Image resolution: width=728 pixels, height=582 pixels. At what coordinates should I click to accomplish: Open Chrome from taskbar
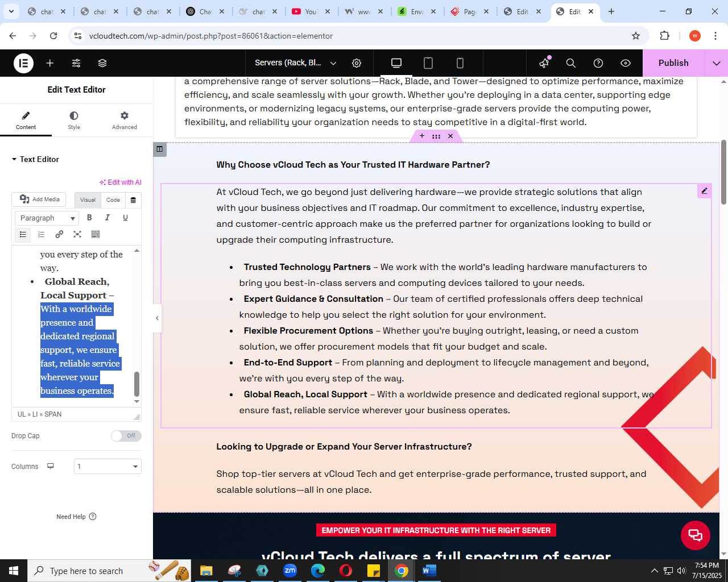(402, 571)
